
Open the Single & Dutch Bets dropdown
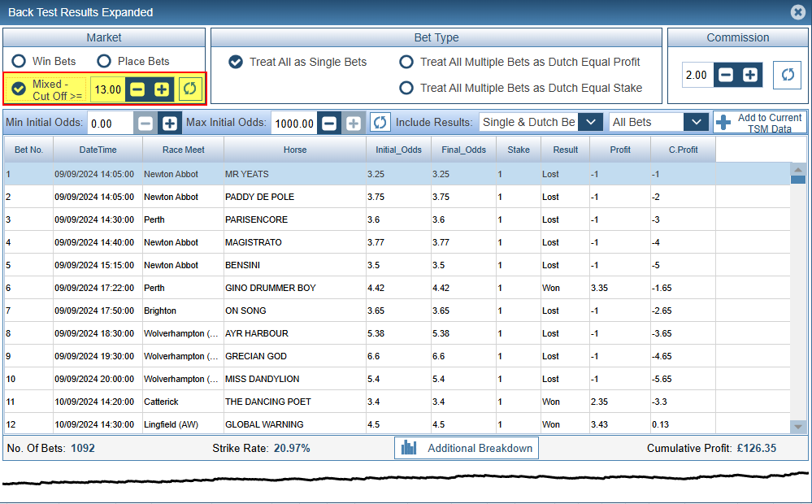tap(591, 122)
